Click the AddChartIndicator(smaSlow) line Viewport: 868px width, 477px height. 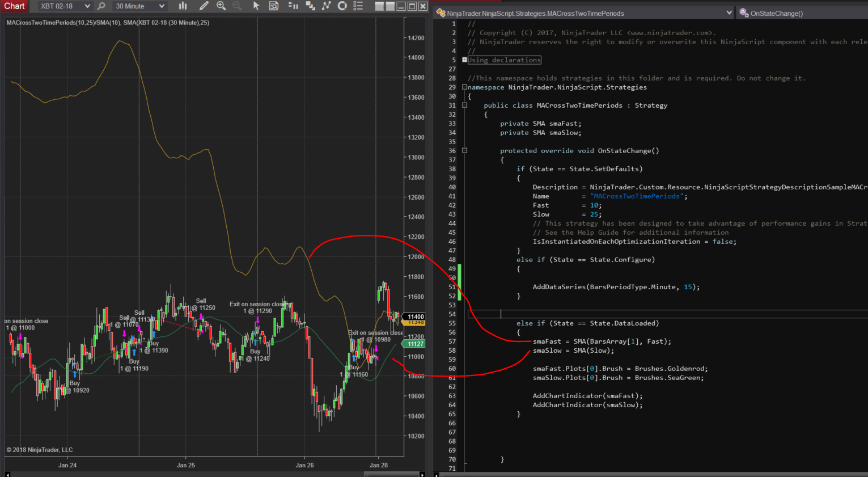click(x=588, y=405)
